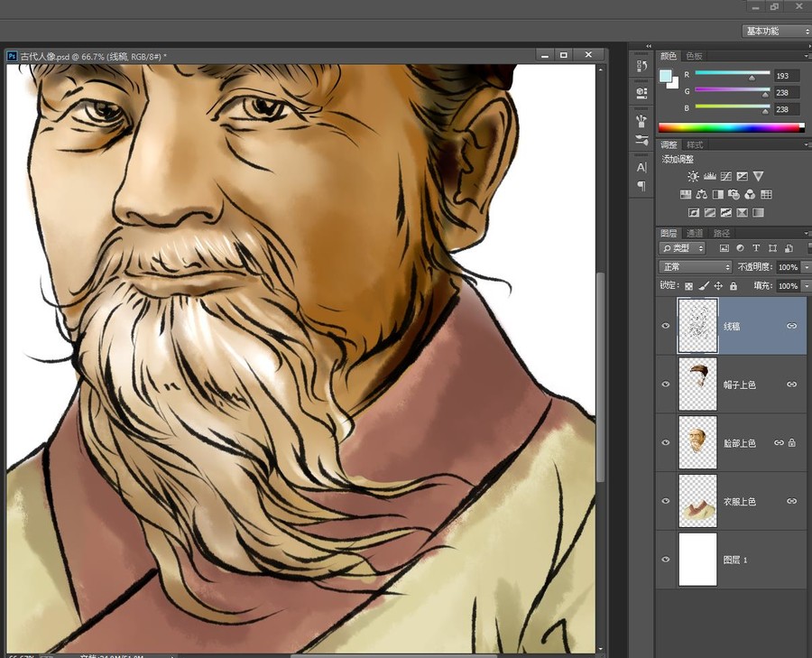812x658 pixels.
Task: Toggle type layer filter
Action: click(x=756, y=248)
